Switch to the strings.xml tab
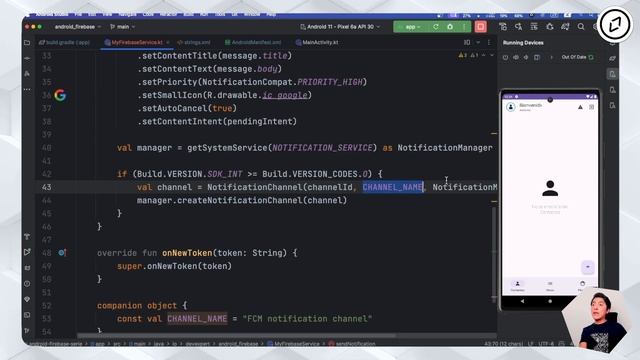 [x=194, y=42]
